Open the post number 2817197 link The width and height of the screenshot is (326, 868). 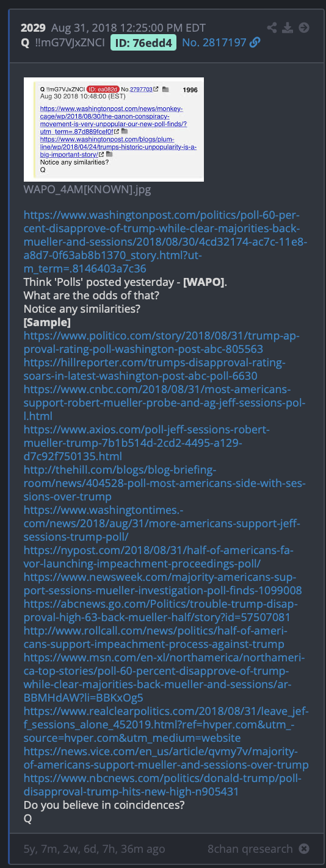click(214, 42)
